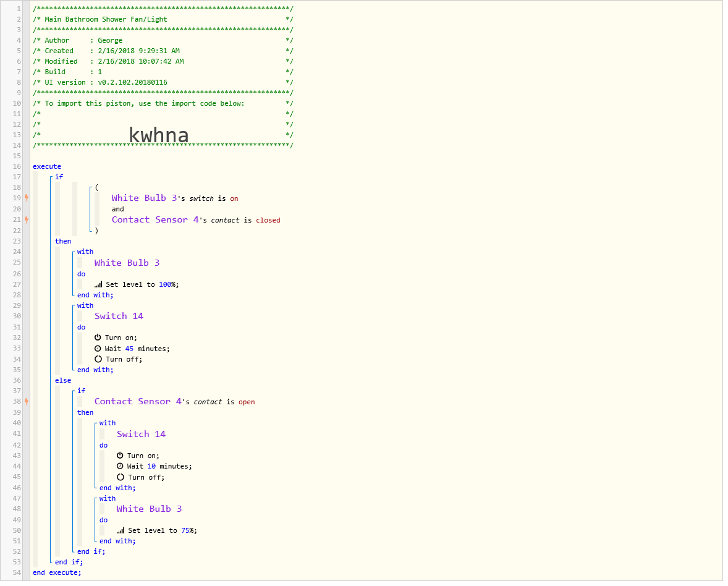The height and width of the screenshot is (586, 728).
Task: Click the clock icon beside Wait 10 minutes
Action: pos(120,466)
